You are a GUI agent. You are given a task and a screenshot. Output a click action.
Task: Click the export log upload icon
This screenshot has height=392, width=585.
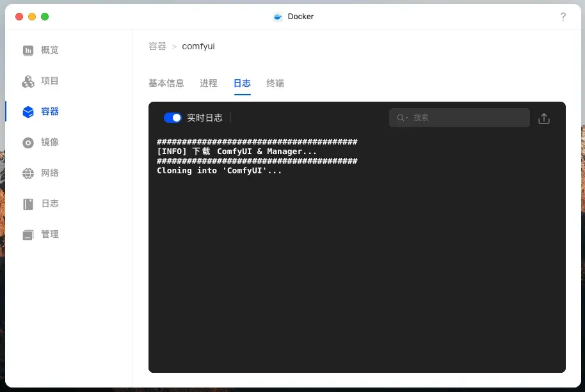(x=544, y=118)
